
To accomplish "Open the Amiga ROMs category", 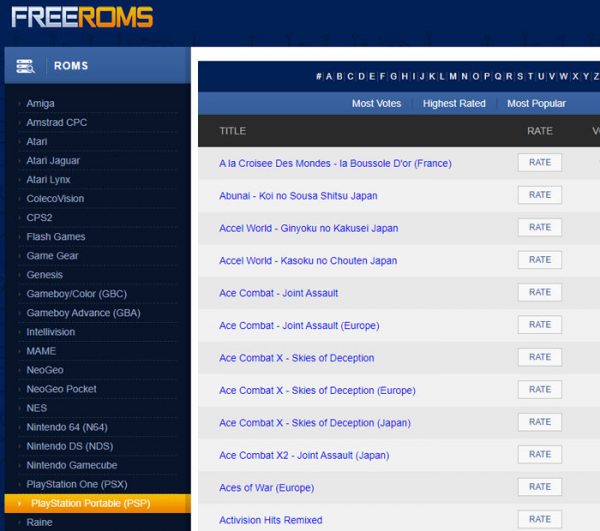I will (40, 103).
